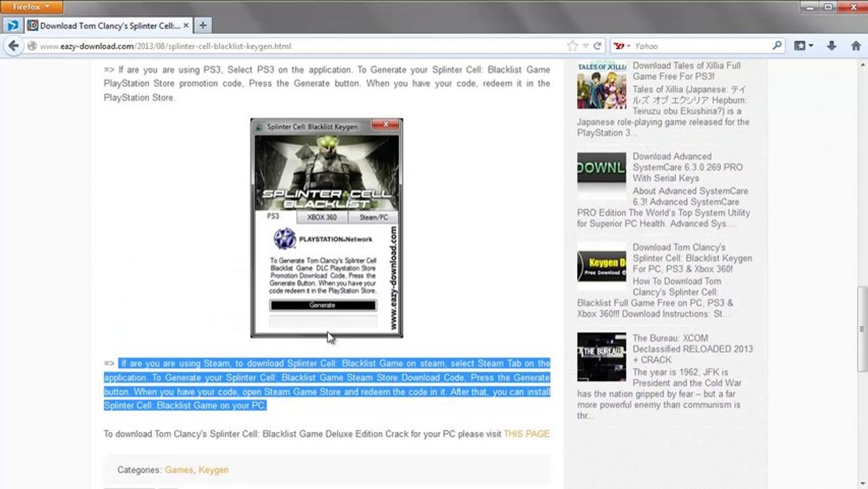Click the scrollbar down arrow
The height and width of the screenshot is (489, 868).
pos(863,484)
